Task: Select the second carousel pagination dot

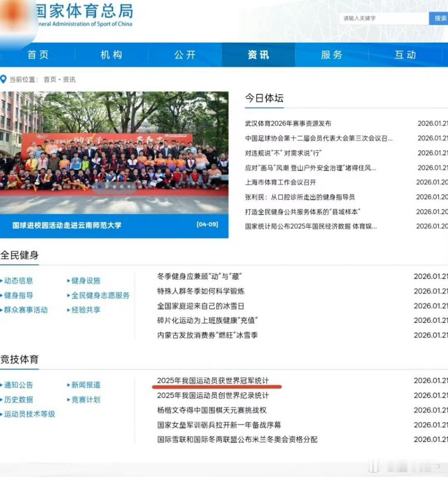Action: click(107, 186)
